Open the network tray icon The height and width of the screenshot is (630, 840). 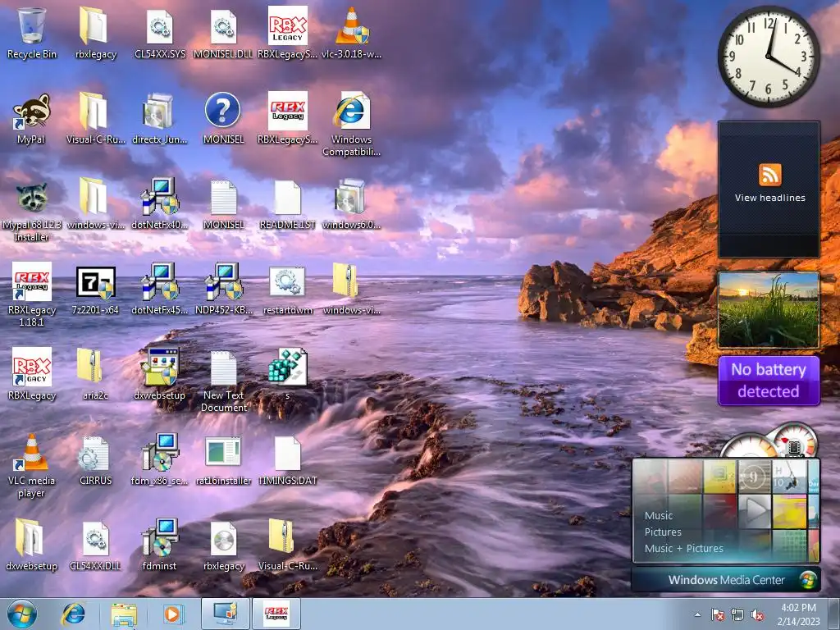[737, 614]
